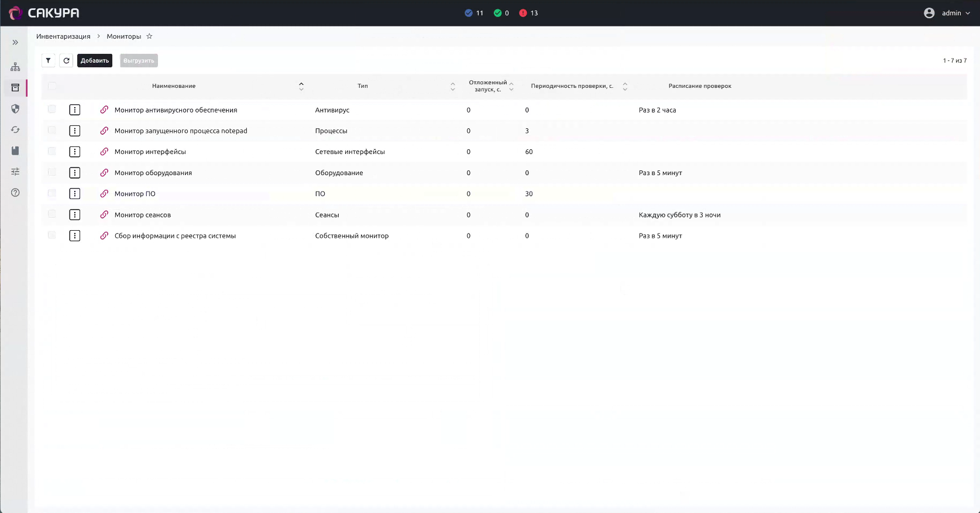Open actions menu for Монитор ПО

[x=75, y=194]
